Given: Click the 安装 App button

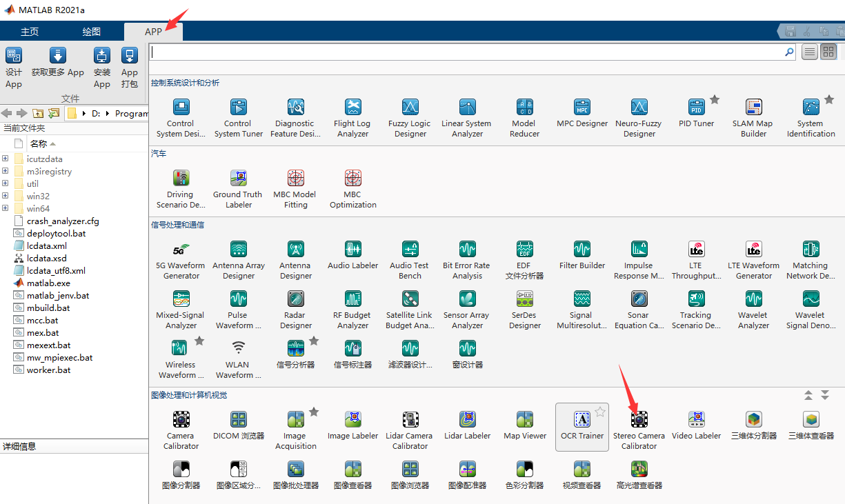Looking at the screenshot, I should tap(102, 68).
